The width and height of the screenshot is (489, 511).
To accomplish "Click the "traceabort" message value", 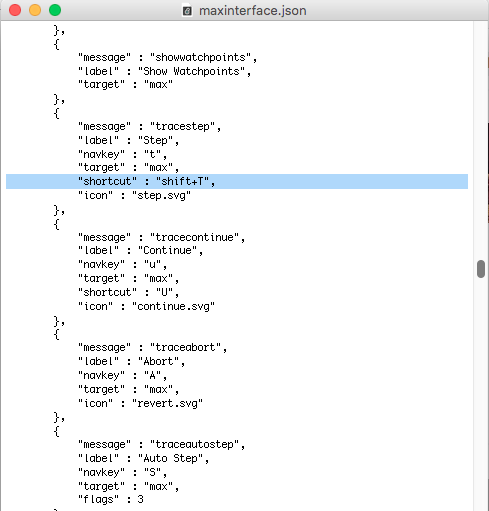I will click(x=186, y=348).
